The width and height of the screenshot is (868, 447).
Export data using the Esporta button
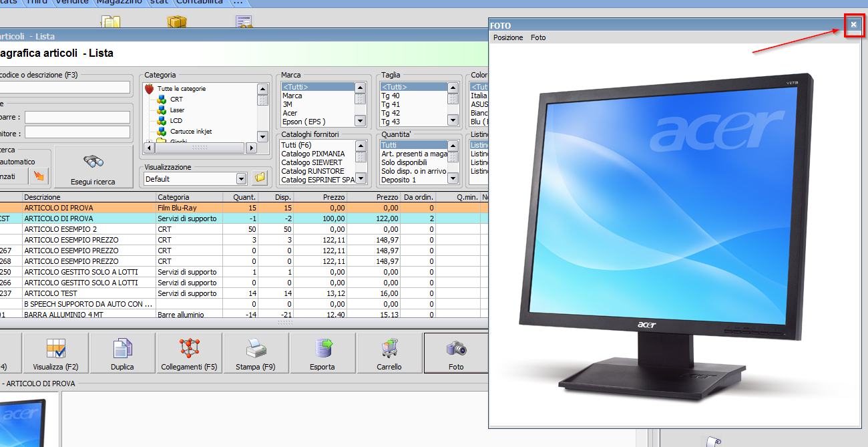point(322,353)
